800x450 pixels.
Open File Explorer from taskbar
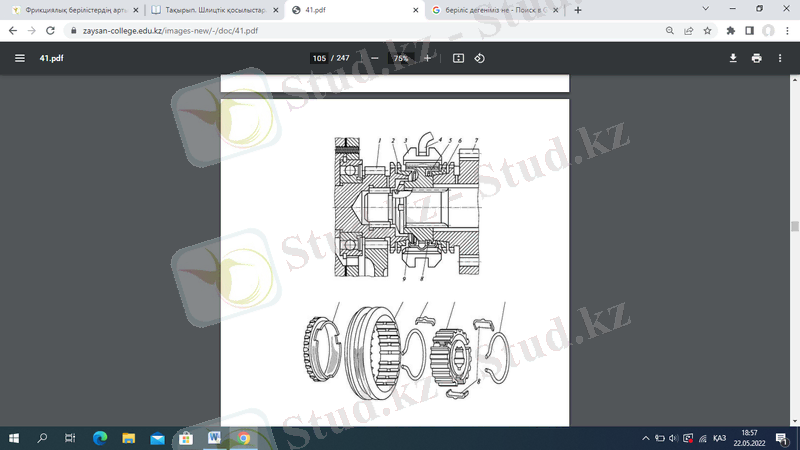(129, 438)
